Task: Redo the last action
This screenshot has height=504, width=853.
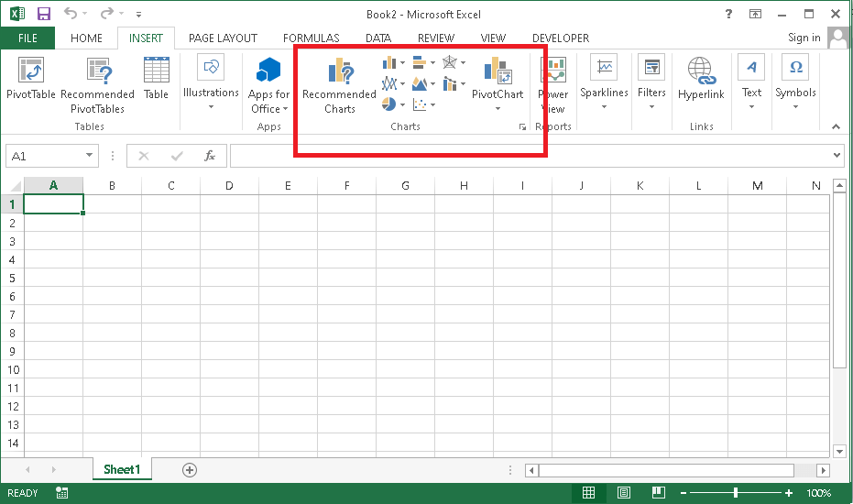Action: [107, 13]
